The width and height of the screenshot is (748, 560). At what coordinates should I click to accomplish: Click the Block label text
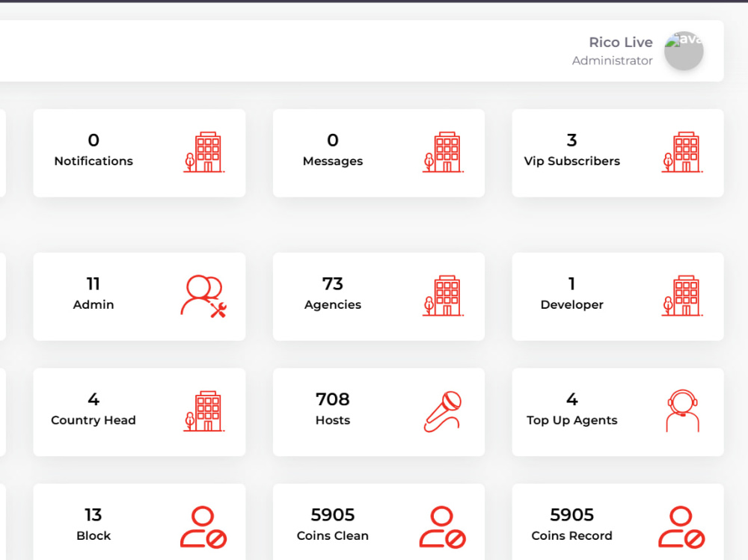coord(93,535)
